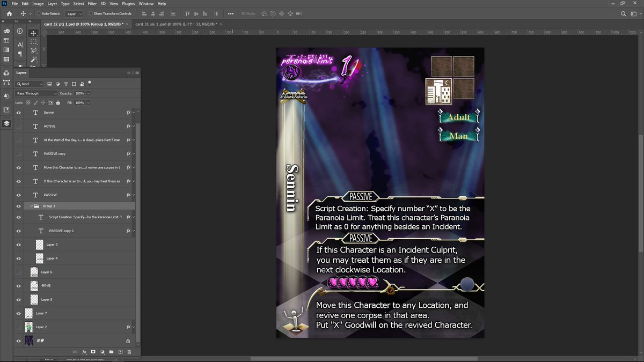
Task: Open the Opacity slider dropdown arrow
Action: pos(88,93)
